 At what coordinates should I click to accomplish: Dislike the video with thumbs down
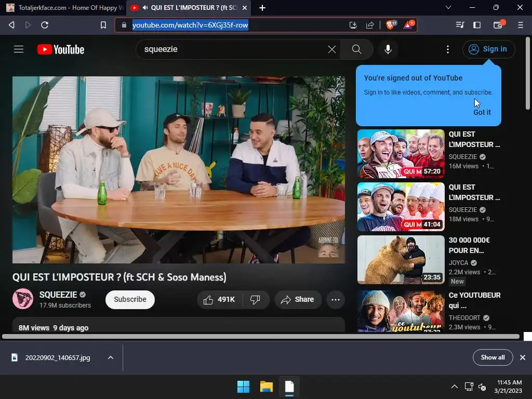[255, 300]
